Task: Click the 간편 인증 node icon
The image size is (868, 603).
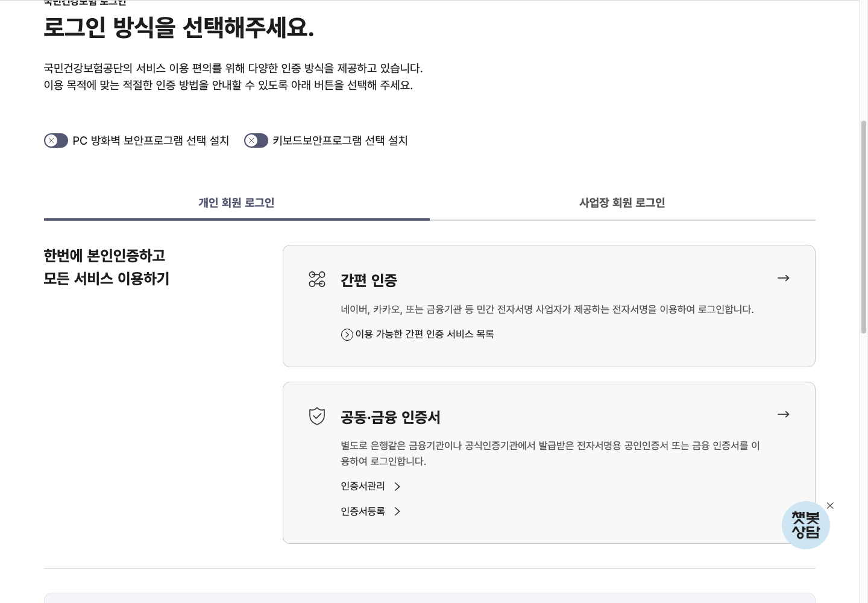Action: tap(317, 279)
